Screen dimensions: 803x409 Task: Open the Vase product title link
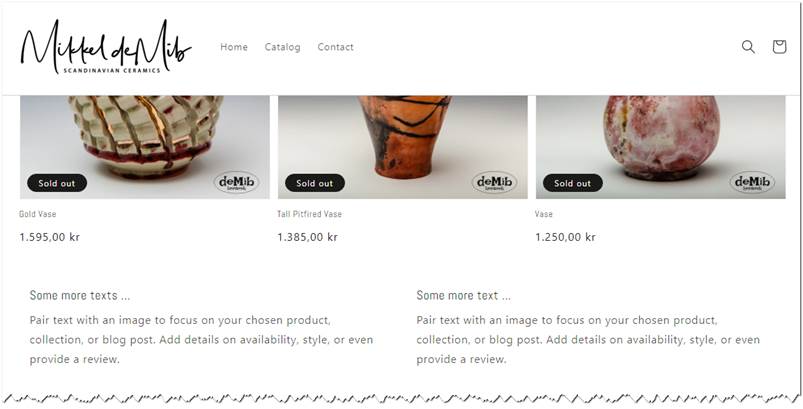point(544,214)
